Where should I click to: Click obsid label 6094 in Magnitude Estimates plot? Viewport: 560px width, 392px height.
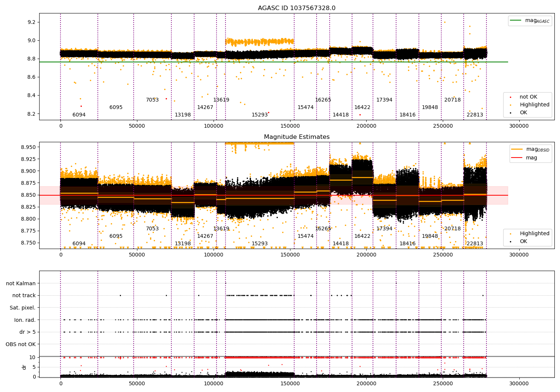point(79,244)
